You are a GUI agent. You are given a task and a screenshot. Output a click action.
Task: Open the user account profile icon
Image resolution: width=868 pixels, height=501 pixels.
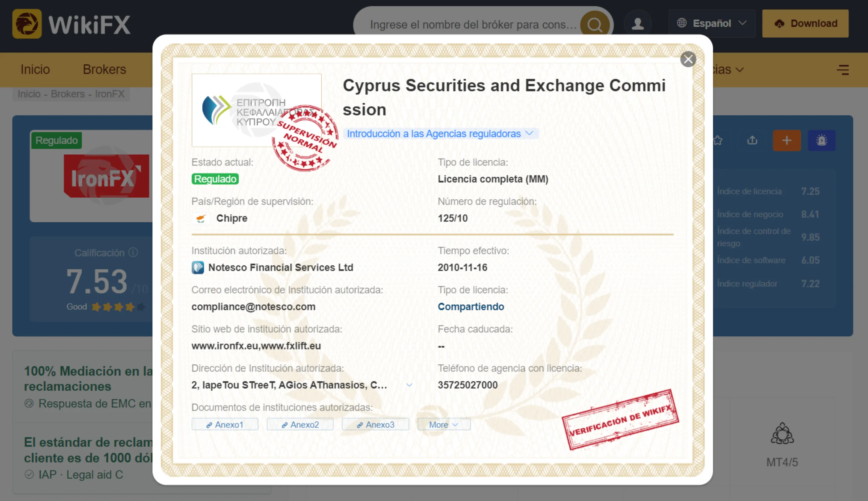point(638,24)
